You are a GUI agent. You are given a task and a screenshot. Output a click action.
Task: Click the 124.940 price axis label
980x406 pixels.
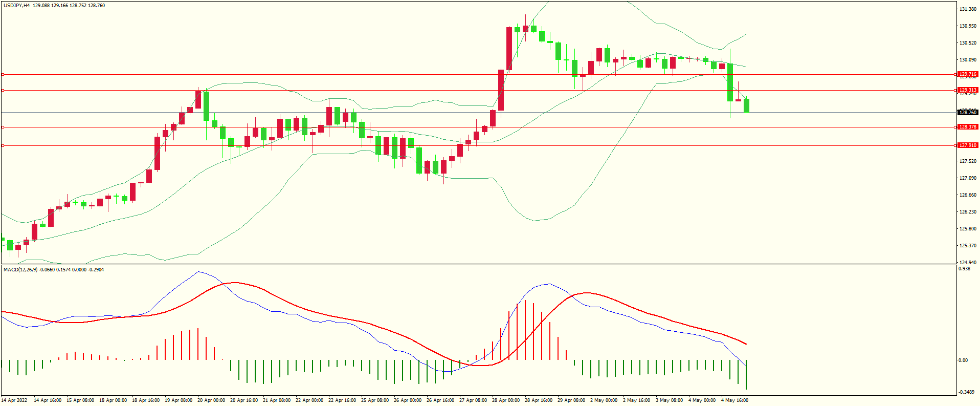(968, 263)
